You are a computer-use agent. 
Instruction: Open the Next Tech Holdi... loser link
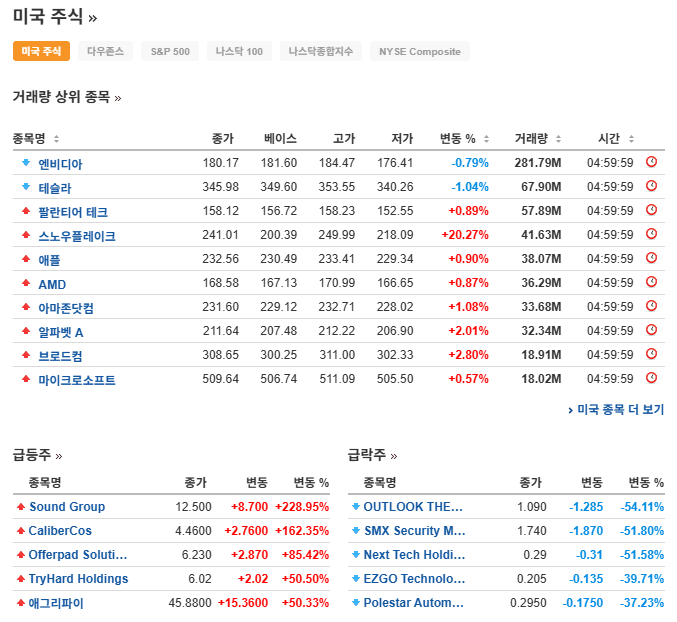pos(414,554)
